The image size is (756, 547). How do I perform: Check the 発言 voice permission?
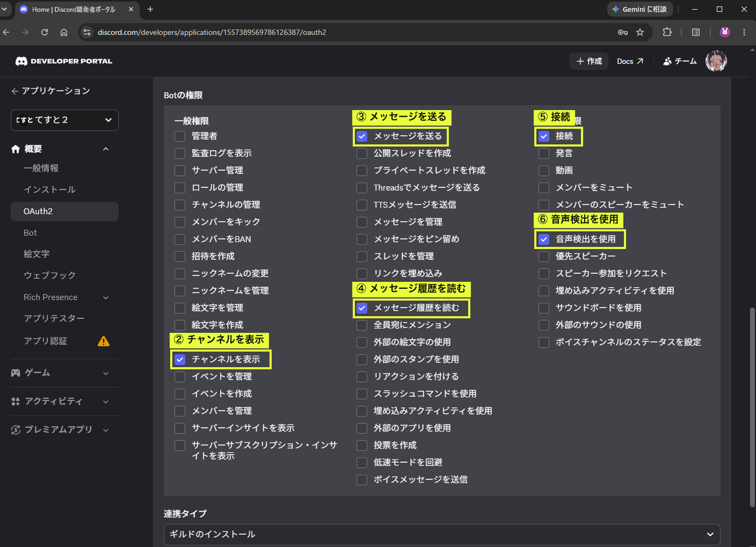pos(544,153)
